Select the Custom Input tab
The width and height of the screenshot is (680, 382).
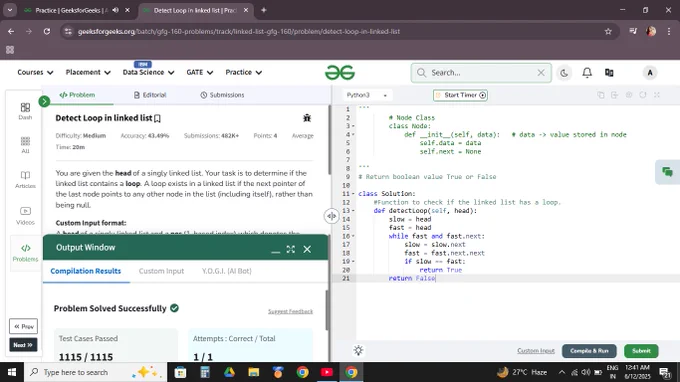coord(161,271)
